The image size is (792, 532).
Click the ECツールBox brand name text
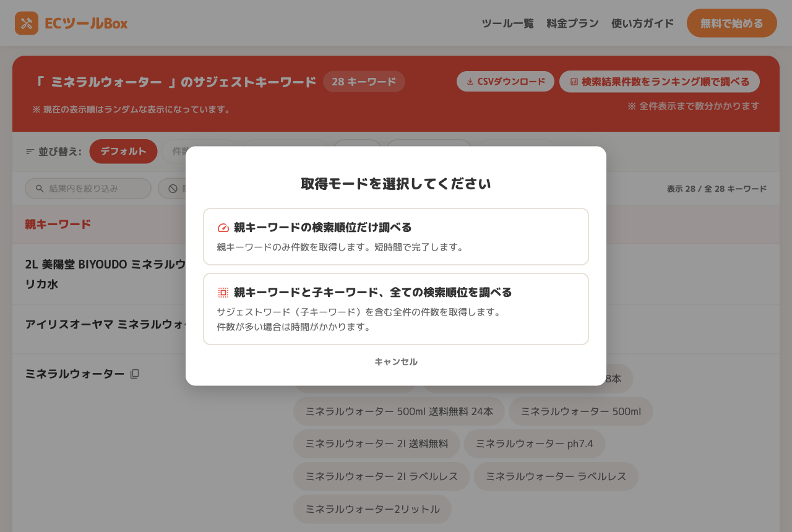(x=86, y=24)
